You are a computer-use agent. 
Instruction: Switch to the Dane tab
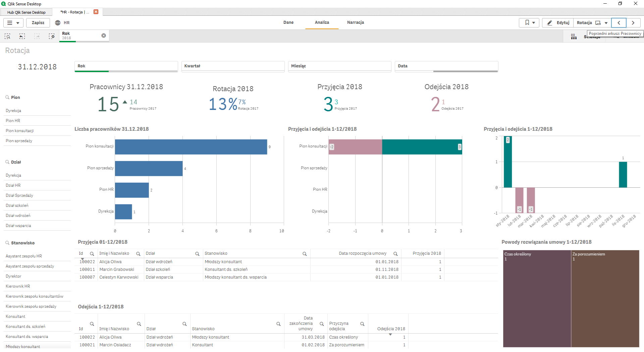coord(288,22)
